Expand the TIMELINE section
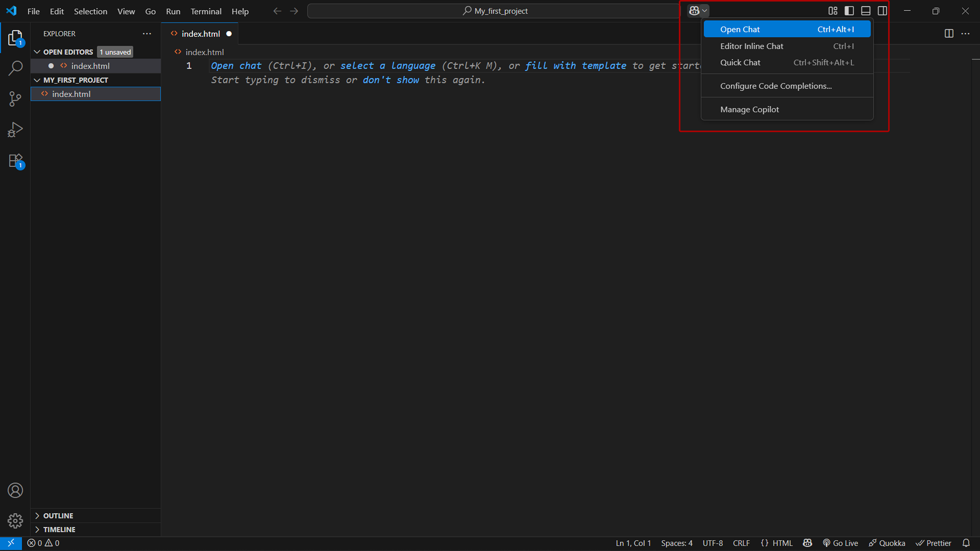The image size is (980, 551). (x=59, y=529)
